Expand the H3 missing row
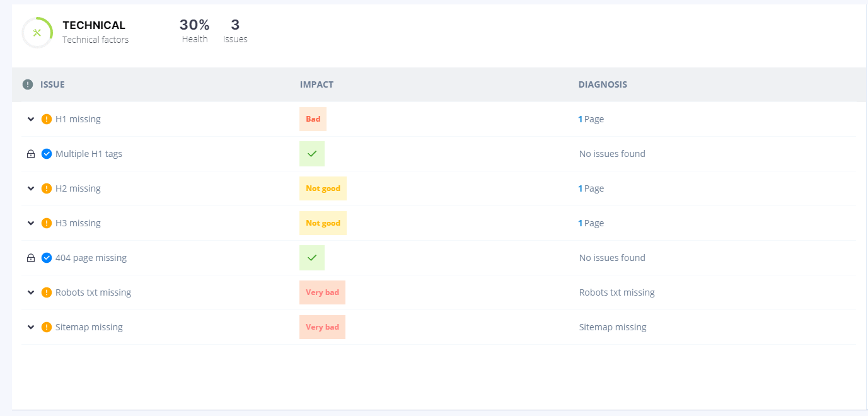Screen dimensions: 868x416 [x=31, y=223]
